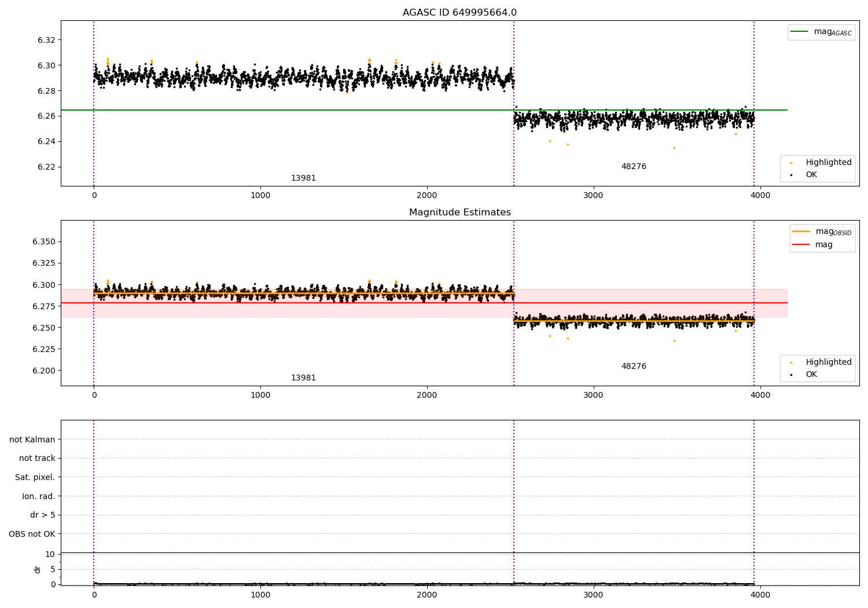Click y-axis tick 6.200
Screen dimensions: 868x608
(44, 371)
